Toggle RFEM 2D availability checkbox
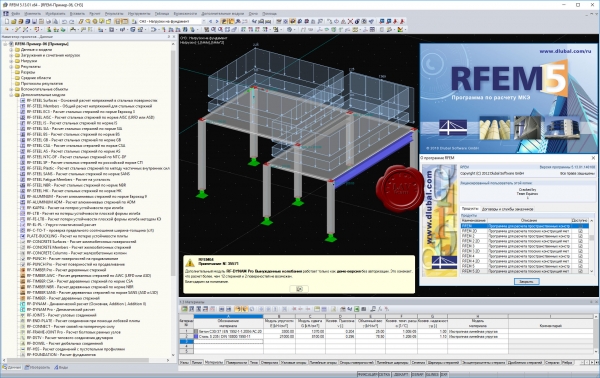 point(580,231)
